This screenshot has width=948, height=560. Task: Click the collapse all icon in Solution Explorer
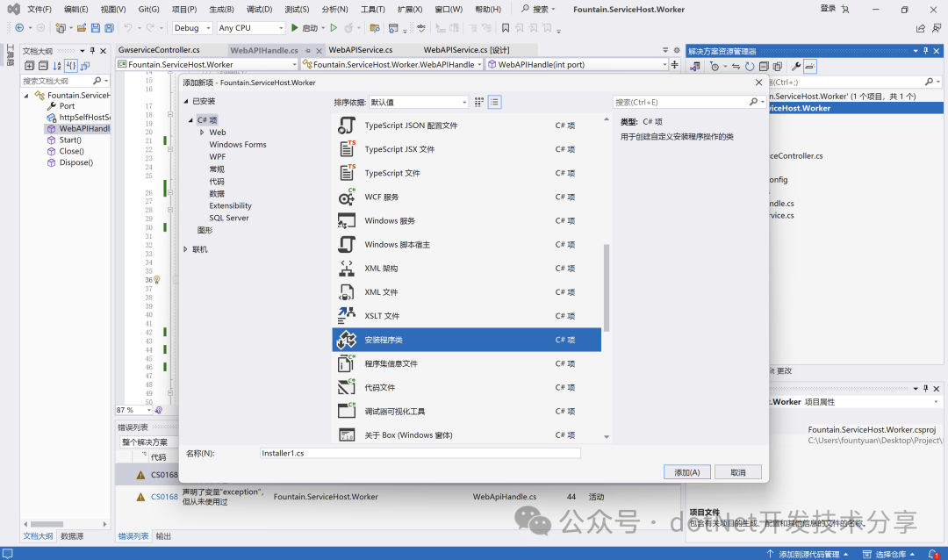coord(764,67)
